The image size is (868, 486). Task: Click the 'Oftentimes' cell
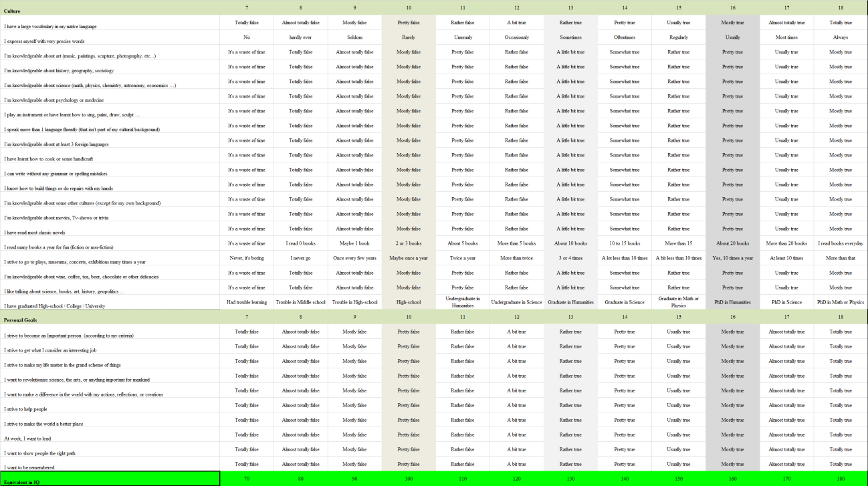pyautogui.click(x=624, y=37)
